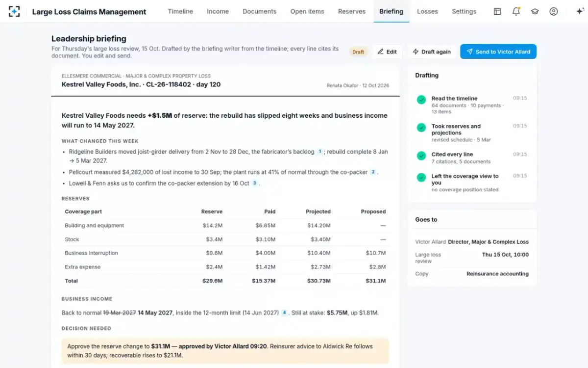Open citation 3 after by 16 Oct
The width and height of the screenshot is (588, 368).
[x=254, y=184]
